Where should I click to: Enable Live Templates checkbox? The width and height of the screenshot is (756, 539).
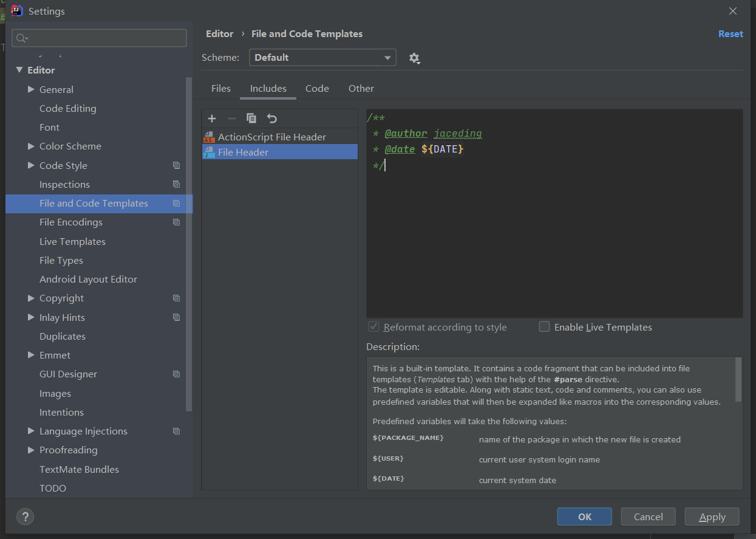[544, 327]
